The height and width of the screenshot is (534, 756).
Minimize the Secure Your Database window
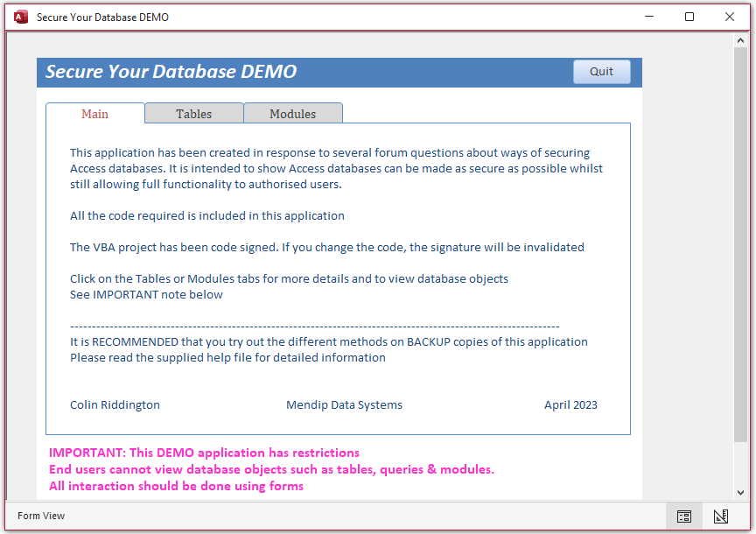649,17
